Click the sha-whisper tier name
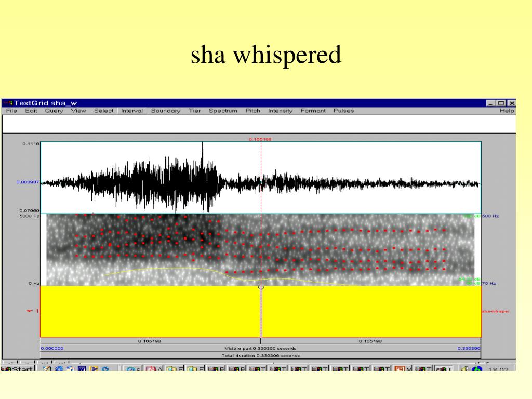The image size is (532, 399). coord(496,311)
